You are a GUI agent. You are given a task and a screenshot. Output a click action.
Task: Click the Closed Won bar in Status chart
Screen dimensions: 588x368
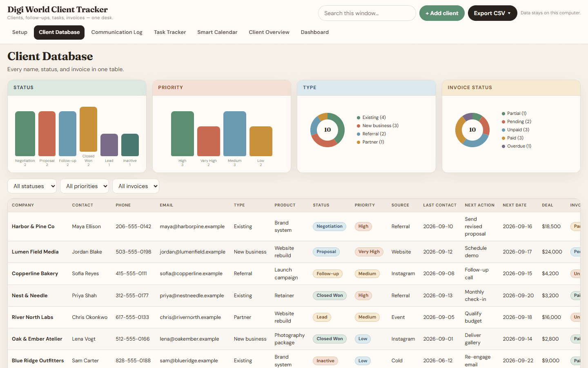coord(88,129)
